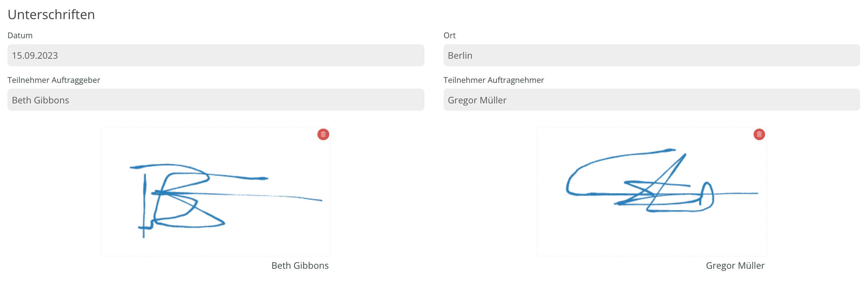Screen dimensions: 868x281
Task: Delete Gregor Müller signature with trash icon
Action: pyautogui.click(x=759, y=134)
